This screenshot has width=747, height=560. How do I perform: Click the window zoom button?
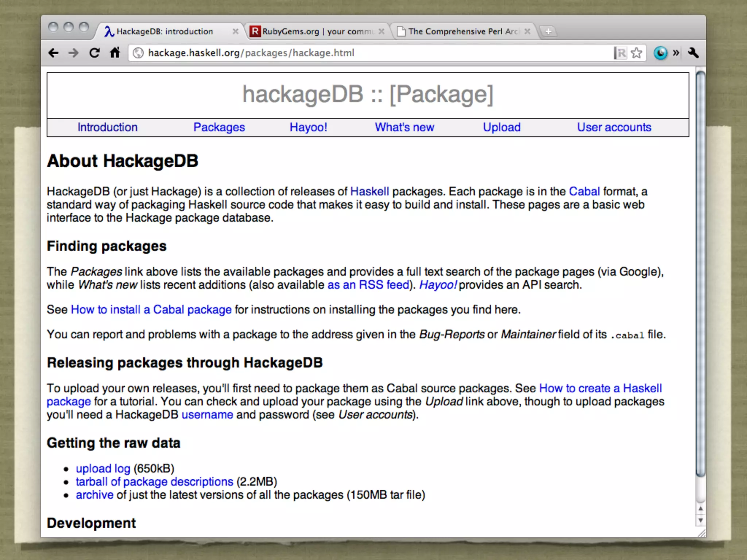pos(84,27)
